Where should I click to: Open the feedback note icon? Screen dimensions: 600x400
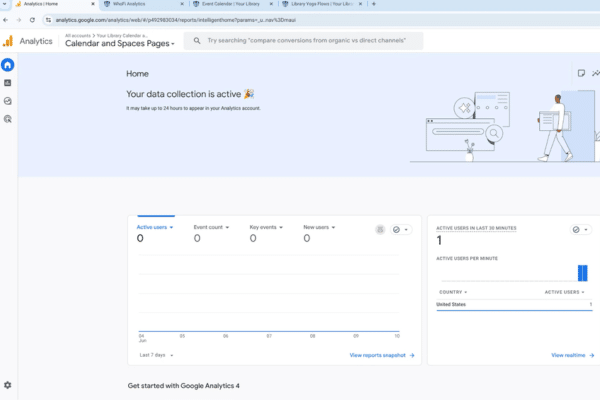click(581, 73)
